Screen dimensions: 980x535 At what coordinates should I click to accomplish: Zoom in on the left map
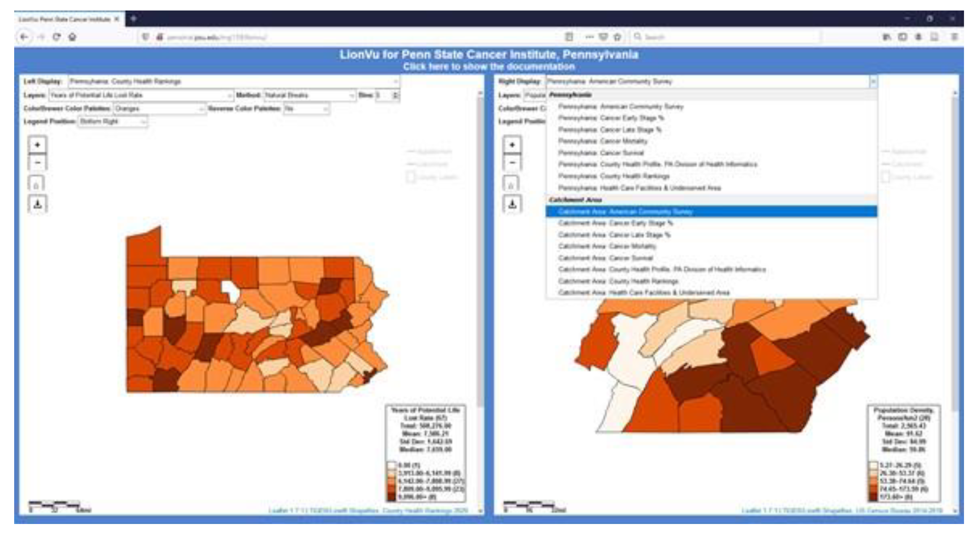click(37, 145)
